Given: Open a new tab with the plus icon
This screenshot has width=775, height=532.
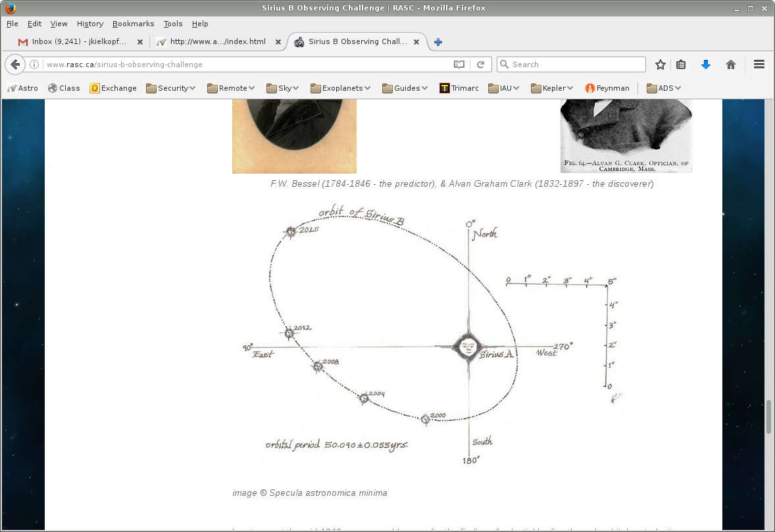Looking at the screenshot, I should pos(438,42).
